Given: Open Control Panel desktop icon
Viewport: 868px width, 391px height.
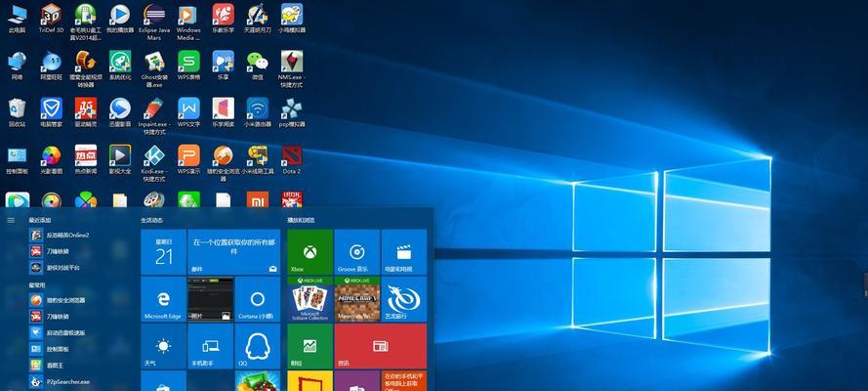Looking at the screenshot, I should (17, 160).
